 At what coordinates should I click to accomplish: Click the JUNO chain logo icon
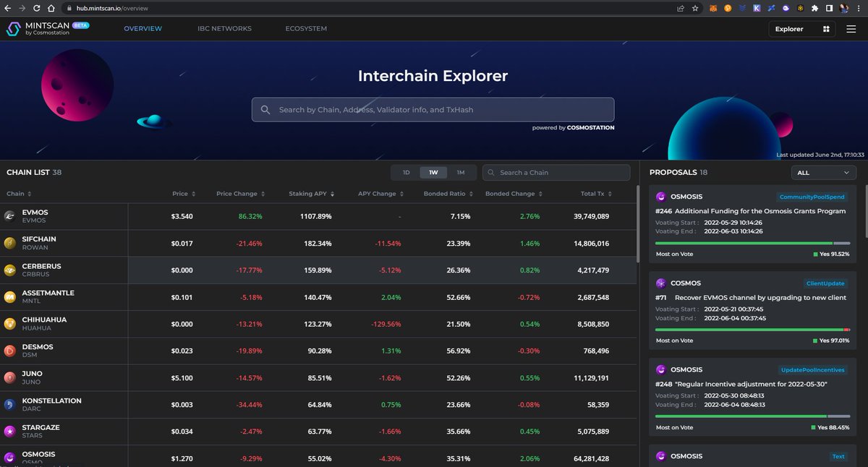coord(10,377)
